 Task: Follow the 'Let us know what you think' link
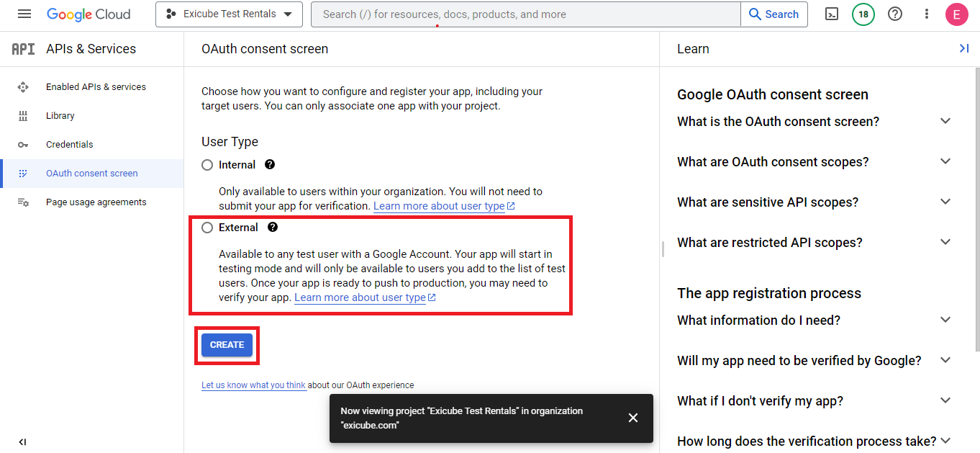[253, 385]
